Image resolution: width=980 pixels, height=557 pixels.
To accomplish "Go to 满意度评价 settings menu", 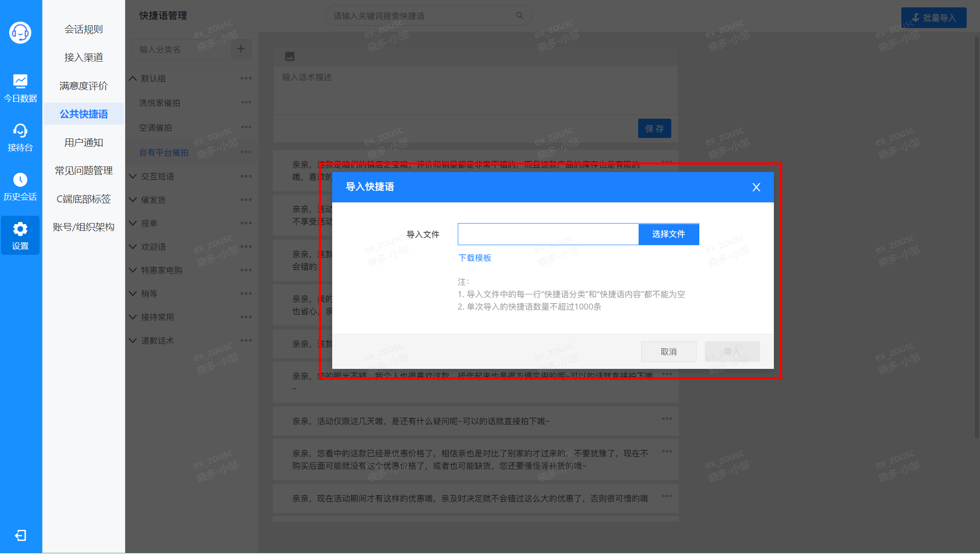I will 84,86.
